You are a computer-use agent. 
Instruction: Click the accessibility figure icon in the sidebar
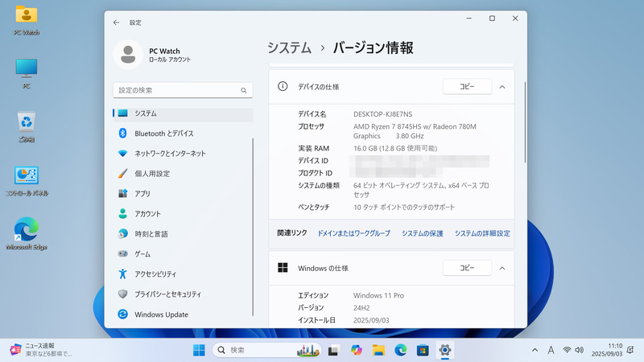(x=122, y=274)
